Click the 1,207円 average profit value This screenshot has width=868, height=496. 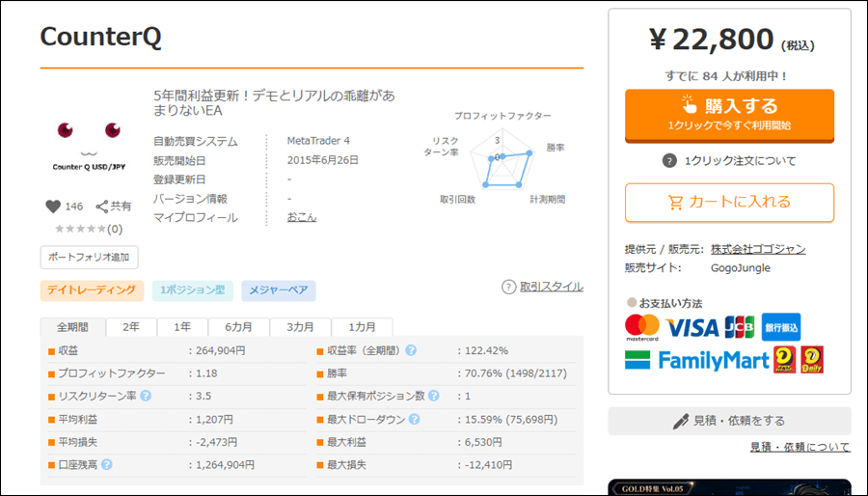tap(214, 420)
